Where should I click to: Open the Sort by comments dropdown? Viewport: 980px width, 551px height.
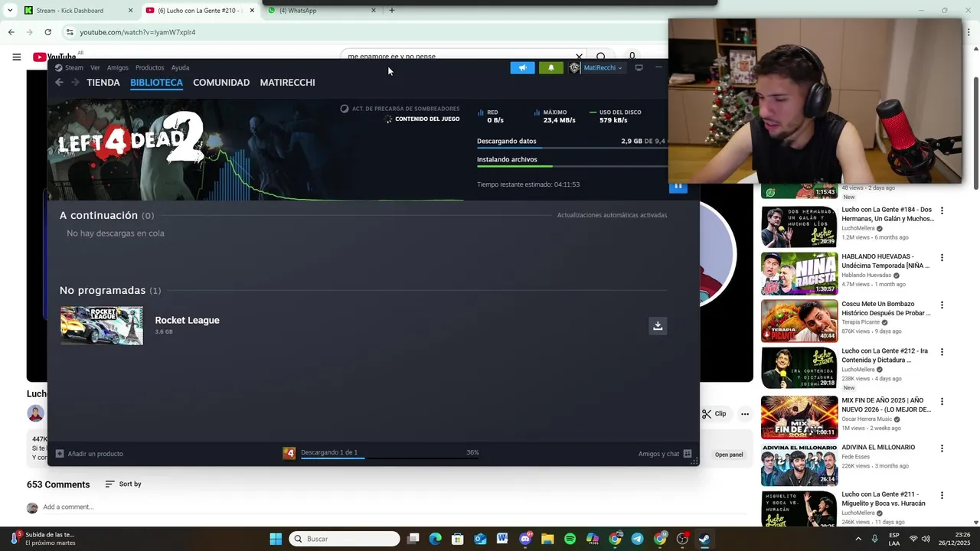[123, 484]
